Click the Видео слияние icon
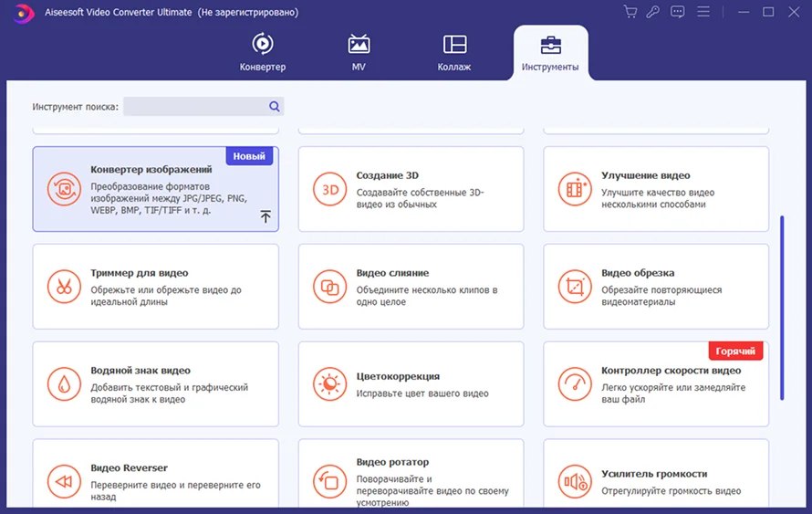 click(x=330, y=287)
